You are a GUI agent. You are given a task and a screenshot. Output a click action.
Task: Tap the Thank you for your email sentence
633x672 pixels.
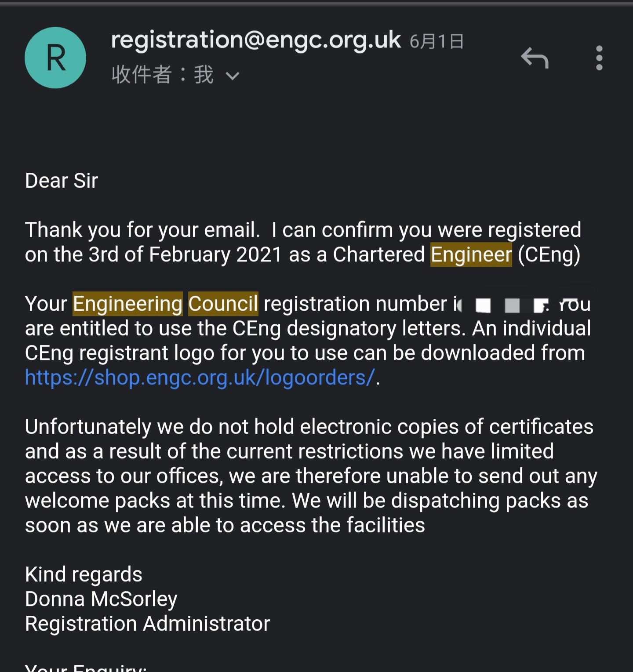[142, 230]
